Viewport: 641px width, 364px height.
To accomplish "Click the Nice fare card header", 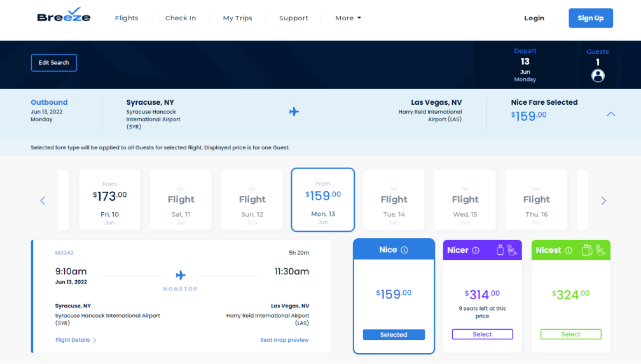I will point(394,250).
